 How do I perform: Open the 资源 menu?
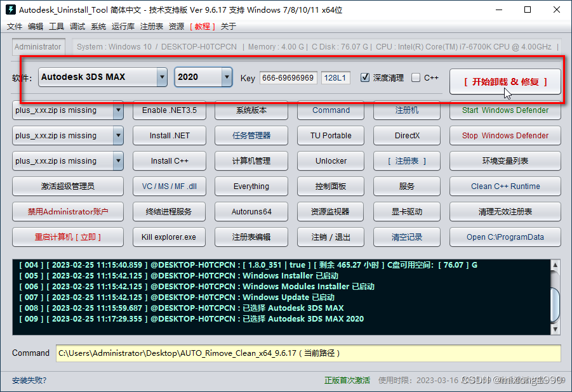[176, 26]
